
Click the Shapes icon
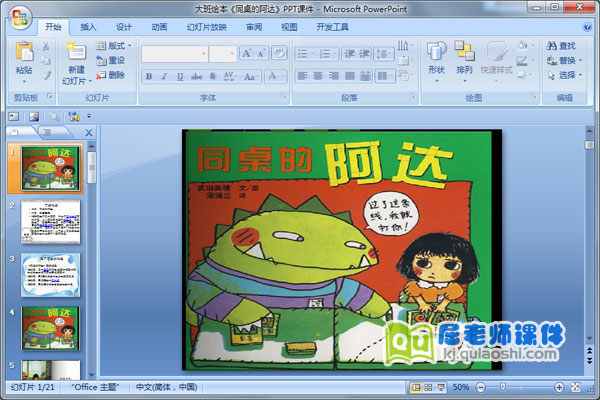[437, 51]
